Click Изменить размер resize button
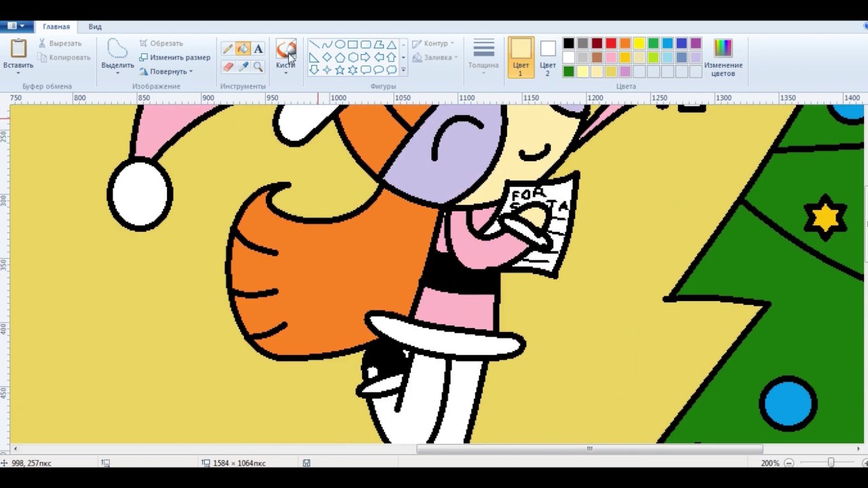Screen dimensions: 868x488 [175, 58]
